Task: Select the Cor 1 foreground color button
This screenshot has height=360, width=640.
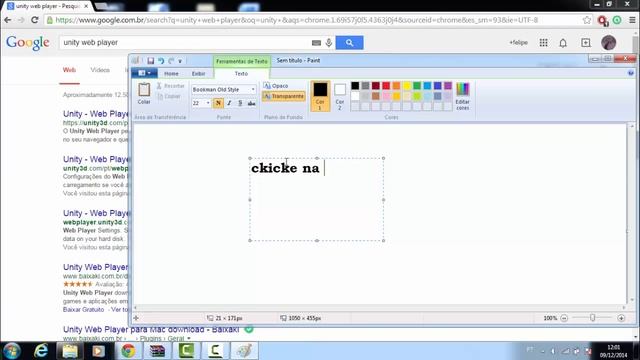Action: click(320, 96)
